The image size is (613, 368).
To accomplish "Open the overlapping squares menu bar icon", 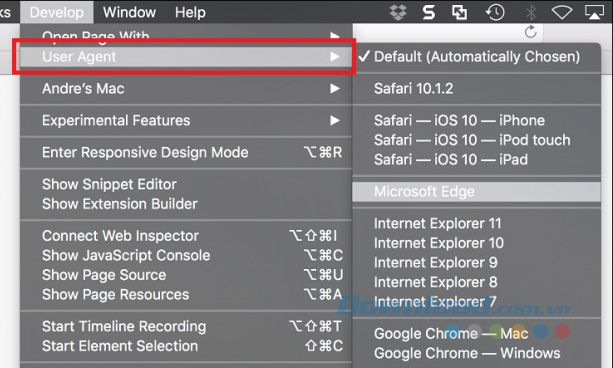I will [459, 12].
